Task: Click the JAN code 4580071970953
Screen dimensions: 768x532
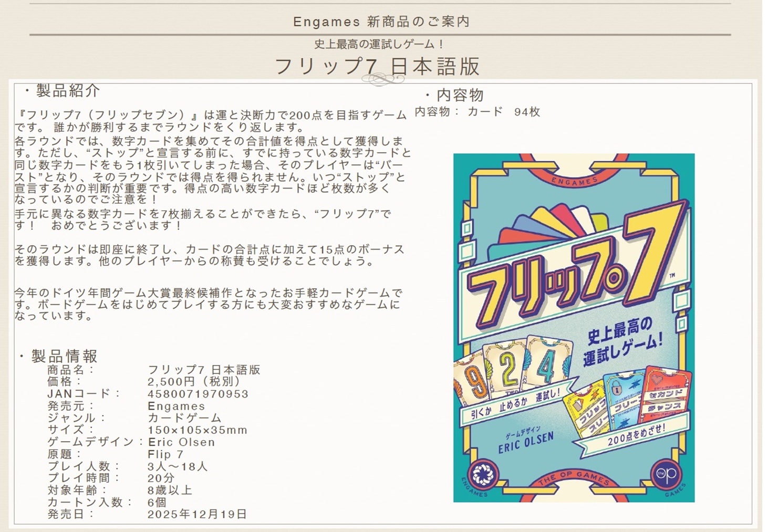Action: coord(198,393)
